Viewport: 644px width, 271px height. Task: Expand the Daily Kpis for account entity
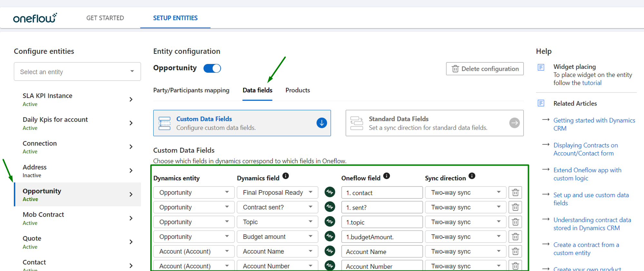tap(131, 123)
